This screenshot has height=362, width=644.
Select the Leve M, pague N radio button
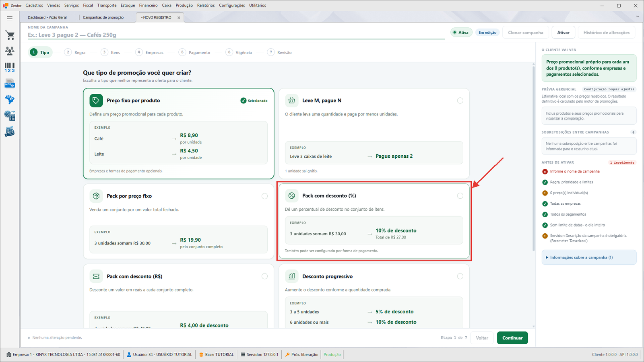(460, 101)
